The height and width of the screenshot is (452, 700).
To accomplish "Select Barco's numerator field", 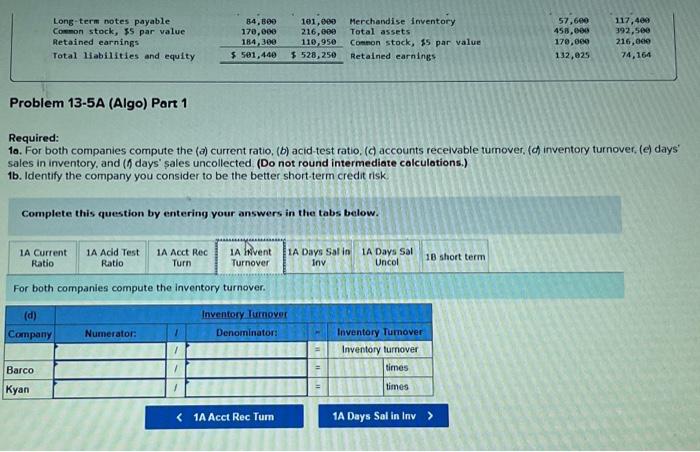I will (x=110, y=369).
